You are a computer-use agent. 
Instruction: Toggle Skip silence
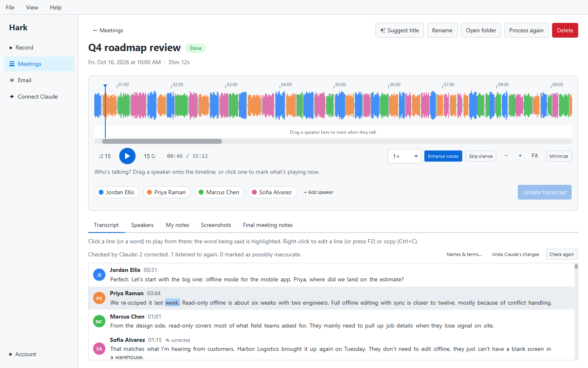click(x=481, y=156)
